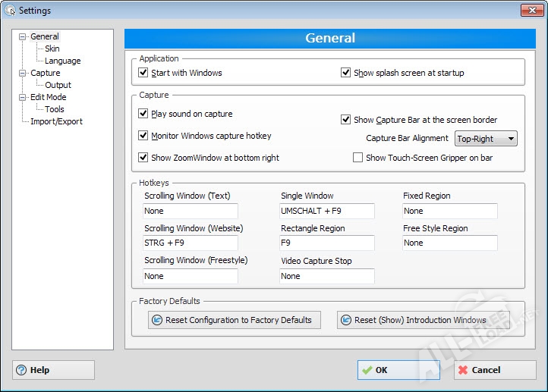Open the Capture Bar Alignment dropdown
Viewport: 548px width, 392px height.
pyautogui.click(x=486, y=139)
